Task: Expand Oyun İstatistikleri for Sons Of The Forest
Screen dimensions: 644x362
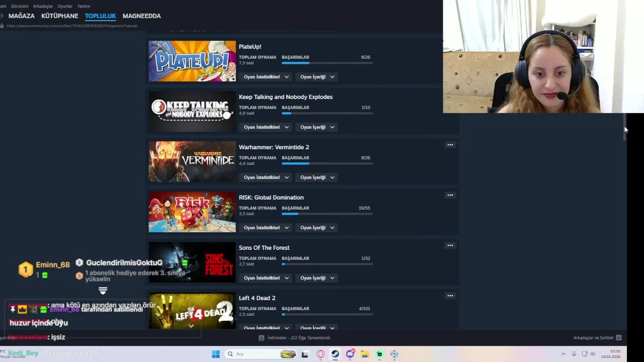Action: click(x=266, y=278)
